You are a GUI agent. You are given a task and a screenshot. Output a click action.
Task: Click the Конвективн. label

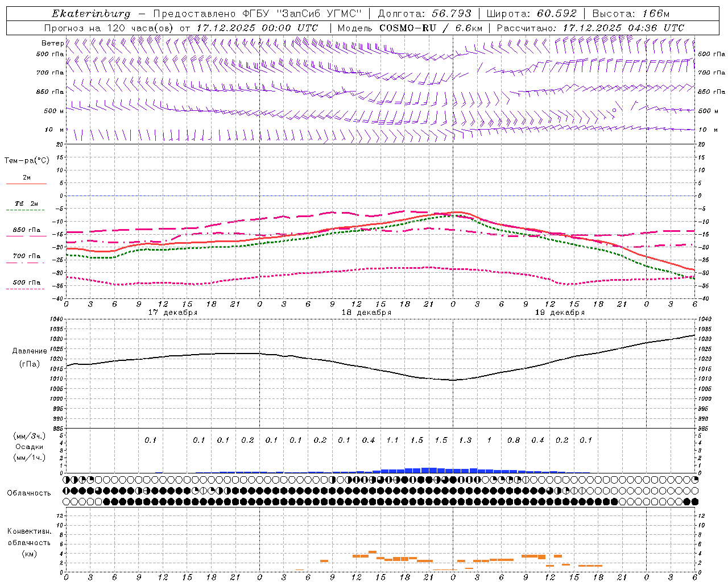pos(29,531)
